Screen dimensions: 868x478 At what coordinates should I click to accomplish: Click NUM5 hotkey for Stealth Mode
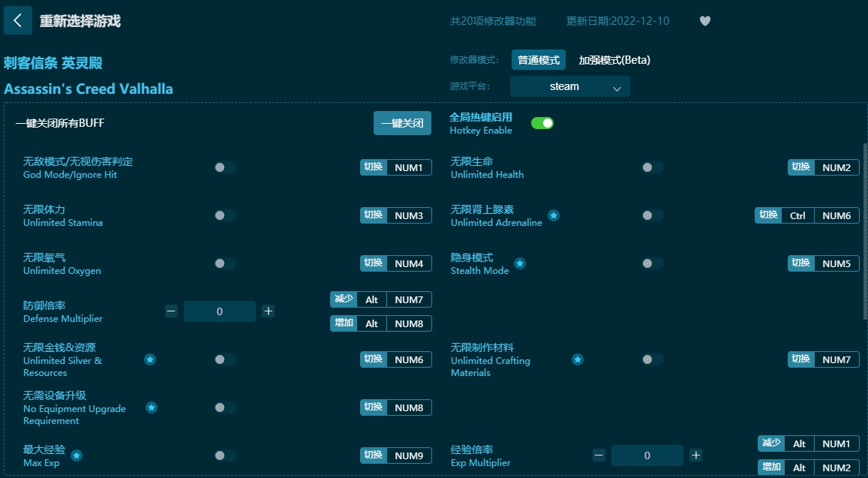pyautogui.click(x=836, y=263)
